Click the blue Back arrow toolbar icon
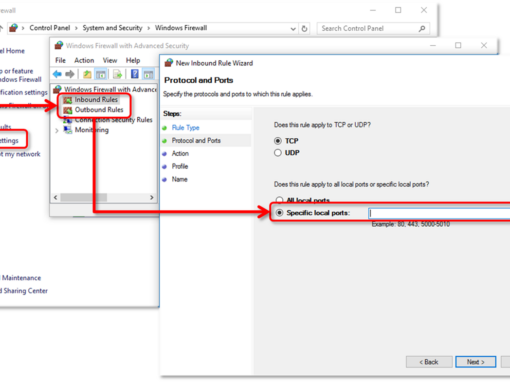This screenshot has height=382, width=510. 57,74
